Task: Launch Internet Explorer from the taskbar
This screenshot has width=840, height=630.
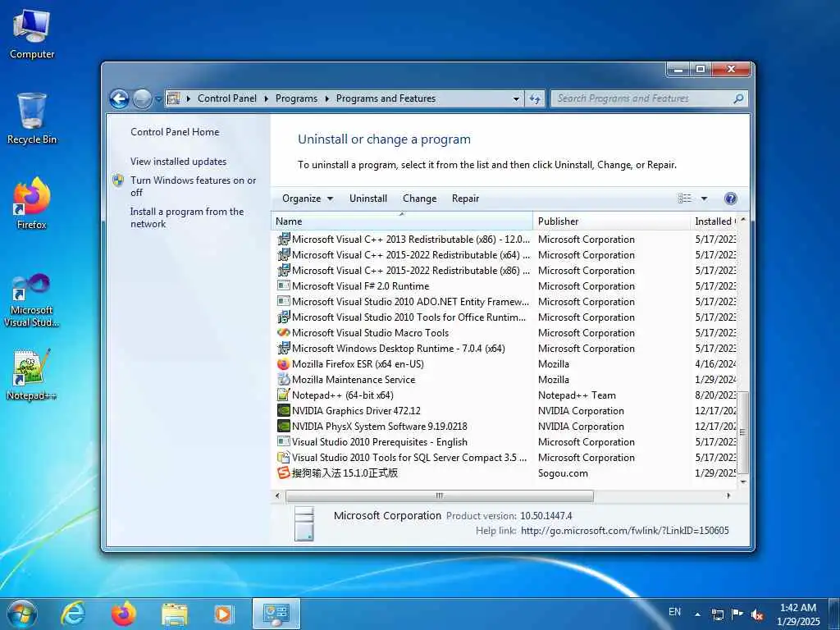Action: point(73,614)
